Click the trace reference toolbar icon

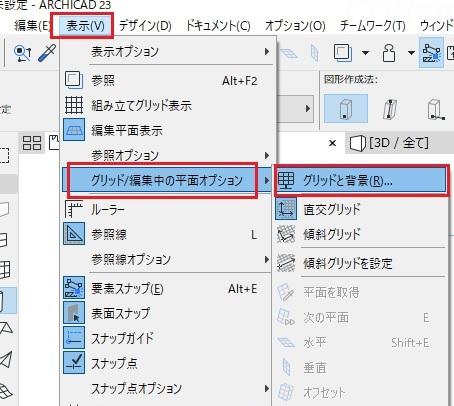[x=343, y=53]
